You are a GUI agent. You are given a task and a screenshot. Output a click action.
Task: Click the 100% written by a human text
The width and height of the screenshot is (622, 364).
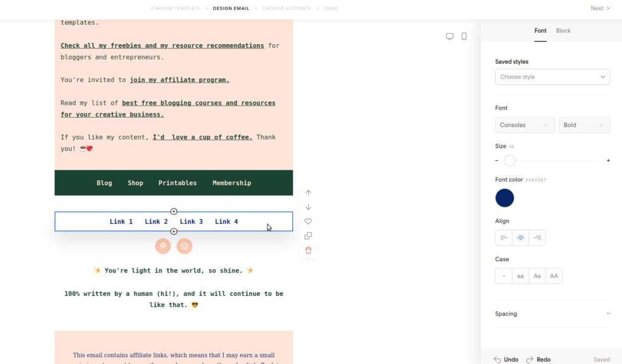coord(174,299)
